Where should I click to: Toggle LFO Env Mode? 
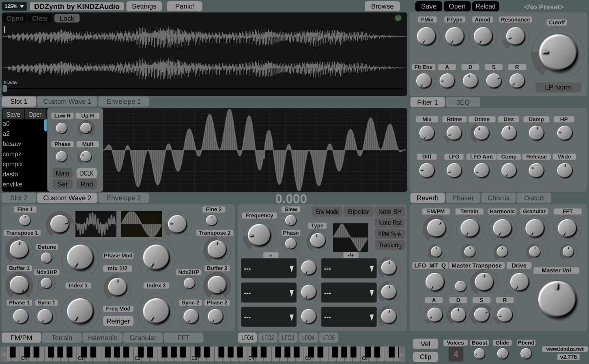[327, 212]
